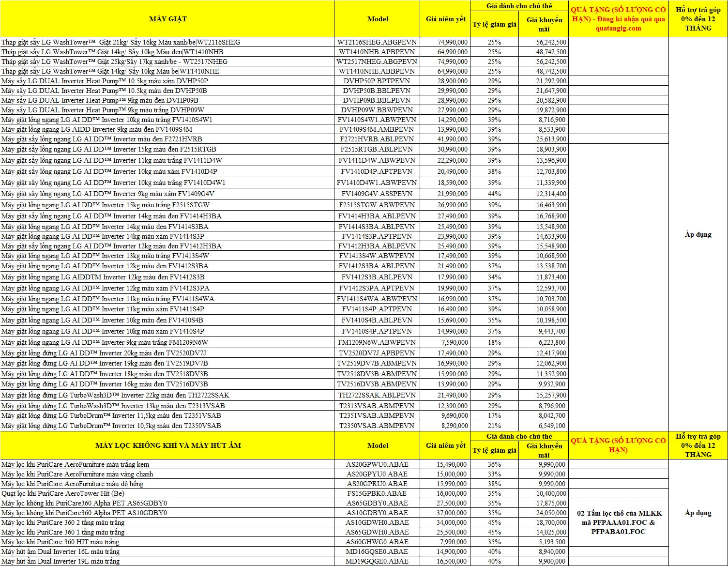This screenshot has width=728, height=566.
Task: Select promo price 17,875,000
Action: [543, 503]
